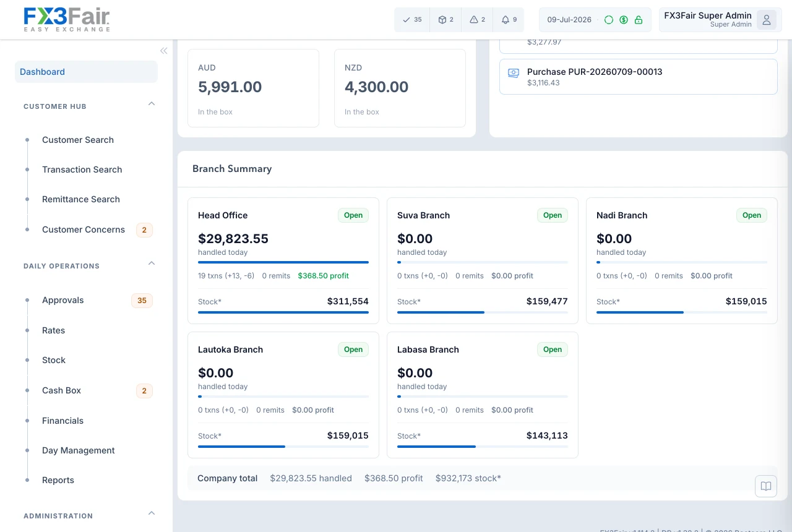Click the Lautoka Branch card title

tap(230, 350)
